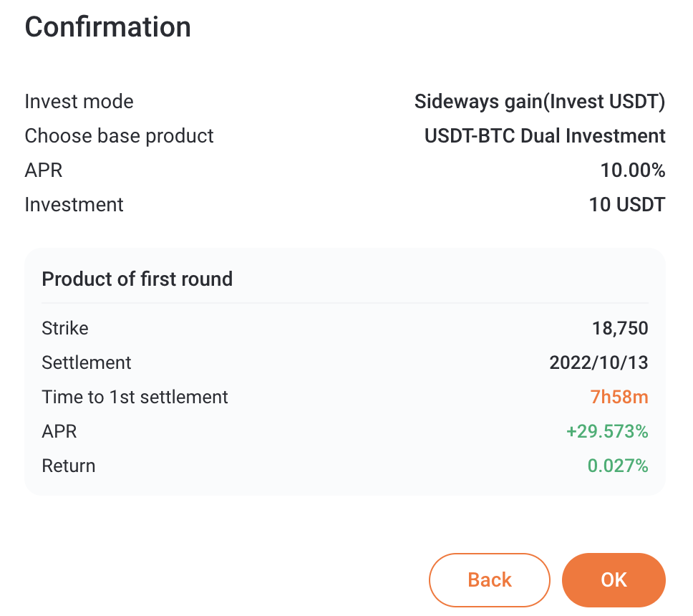Click the OK button to confirm
The width and height of the screenshot is (693, 616).
[614, 579]
